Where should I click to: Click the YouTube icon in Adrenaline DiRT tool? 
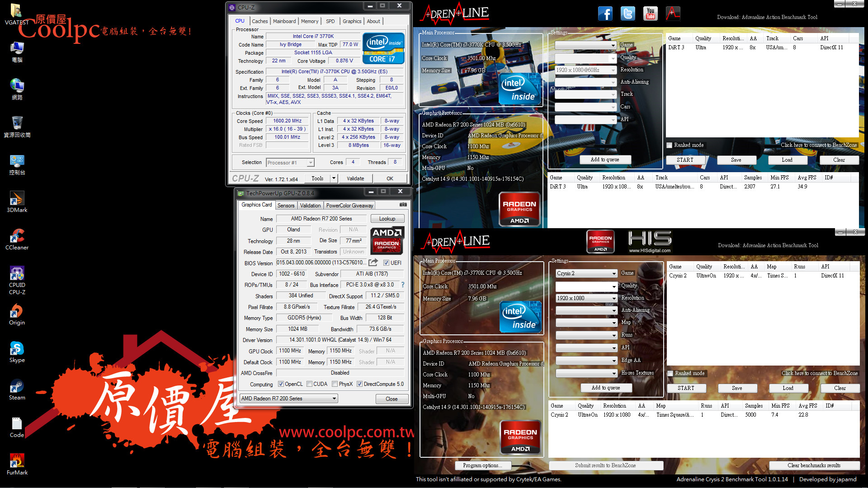650,14
